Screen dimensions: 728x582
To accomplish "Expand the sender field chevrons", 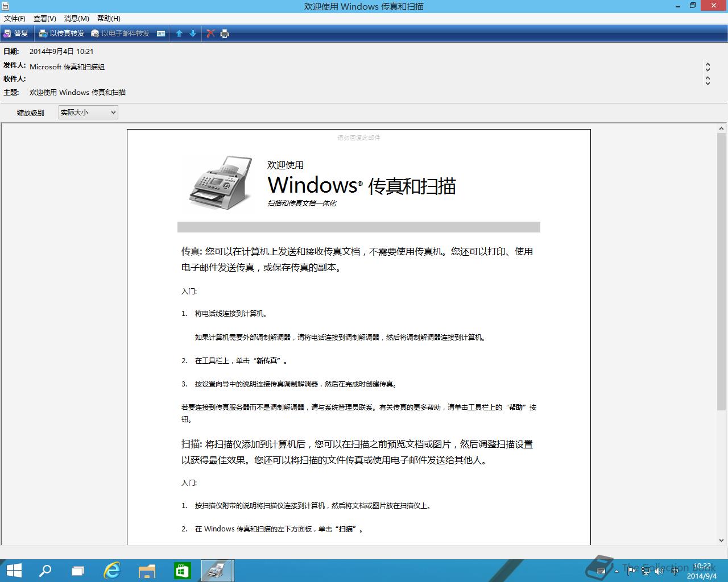I will point(708,67).
